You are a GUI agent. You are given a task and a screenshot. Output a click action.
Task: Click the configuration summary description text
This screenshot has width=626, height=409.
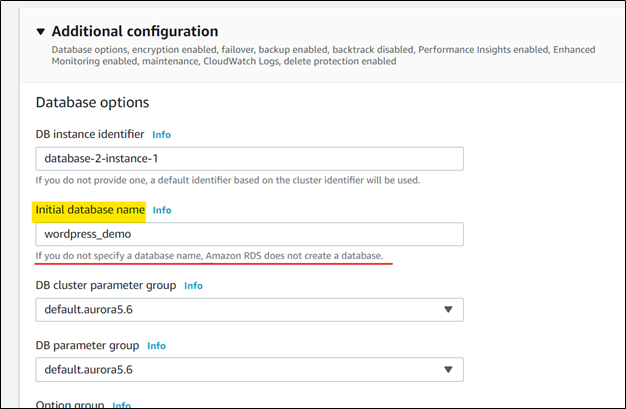[323, 56]
